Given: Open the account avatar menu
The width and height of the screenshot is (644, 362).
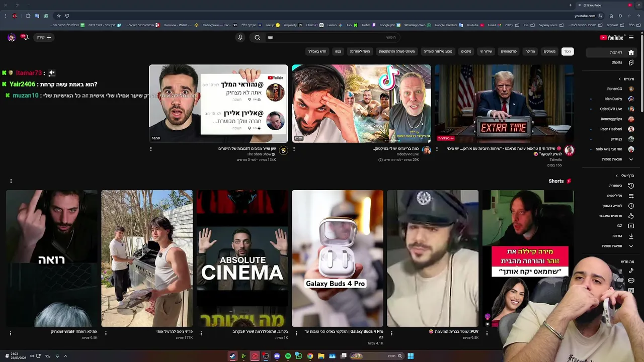Looking at the screenshot, I should coord(11,37).
